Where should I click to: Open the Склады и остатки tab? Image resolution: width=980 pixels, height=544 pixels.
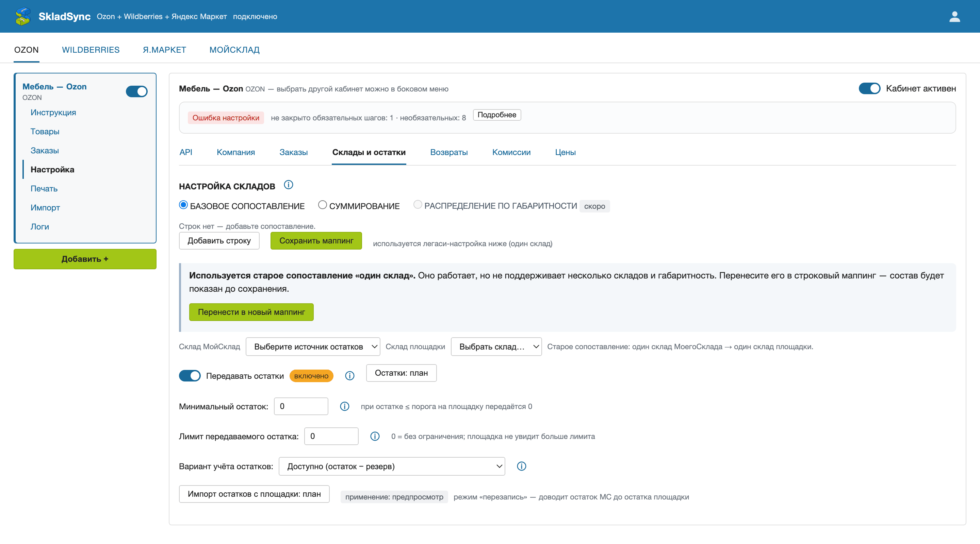tap(369, 152)
